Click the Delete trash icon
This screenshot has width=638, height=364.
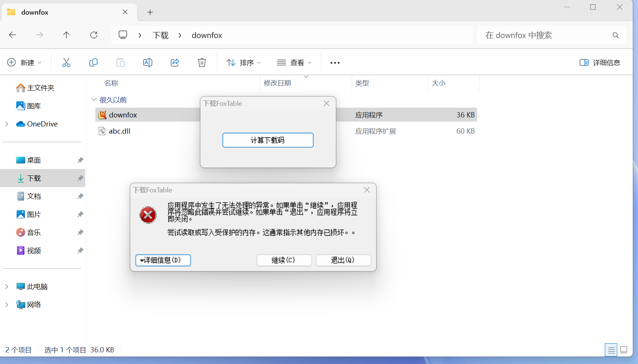tap(202, 62)
